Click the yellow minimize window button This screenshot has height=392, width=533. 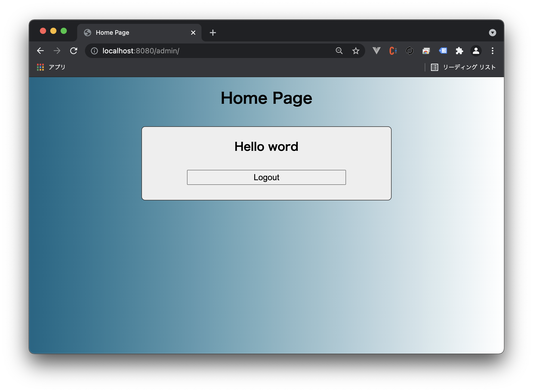[x=53, y=31]
